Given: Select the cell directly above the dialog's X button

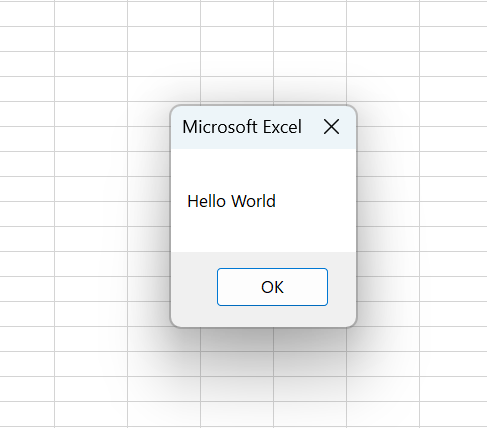Looking at the screenshot, I should coord(310,89).
